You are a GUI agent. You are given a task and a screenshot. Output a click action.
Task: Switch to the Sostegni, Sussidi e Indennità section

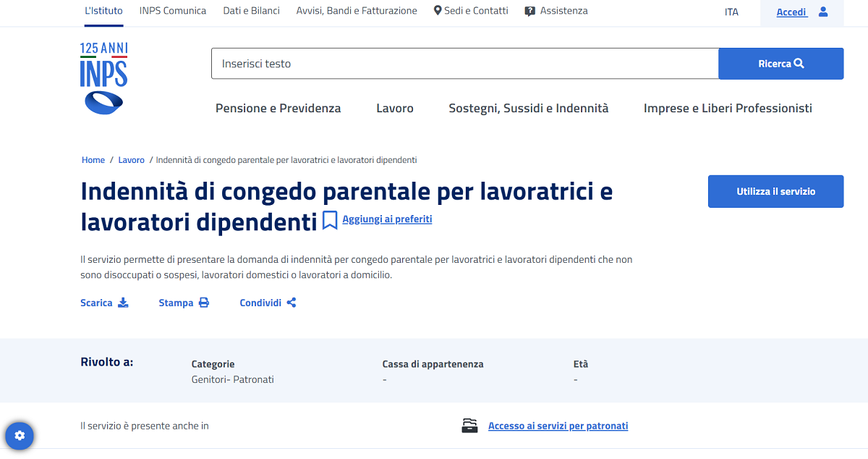pos(529,108)
